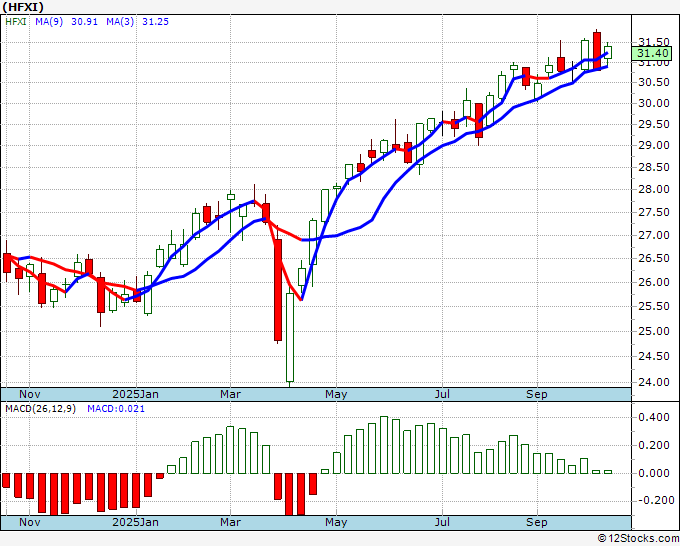Click the tall red April crash candlestick
The image size is (680, 546).
[x=278, y=290]
